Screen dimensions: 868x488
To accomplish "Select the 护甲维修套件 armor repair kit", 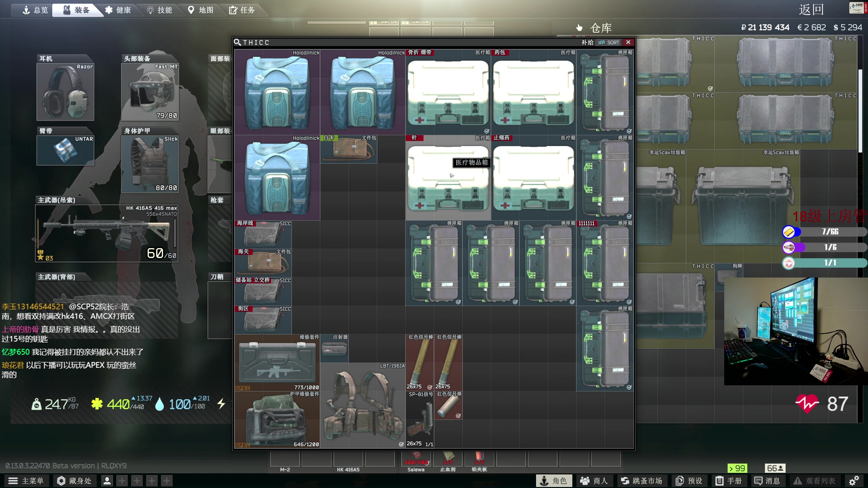I will click(x=277, y=420).
